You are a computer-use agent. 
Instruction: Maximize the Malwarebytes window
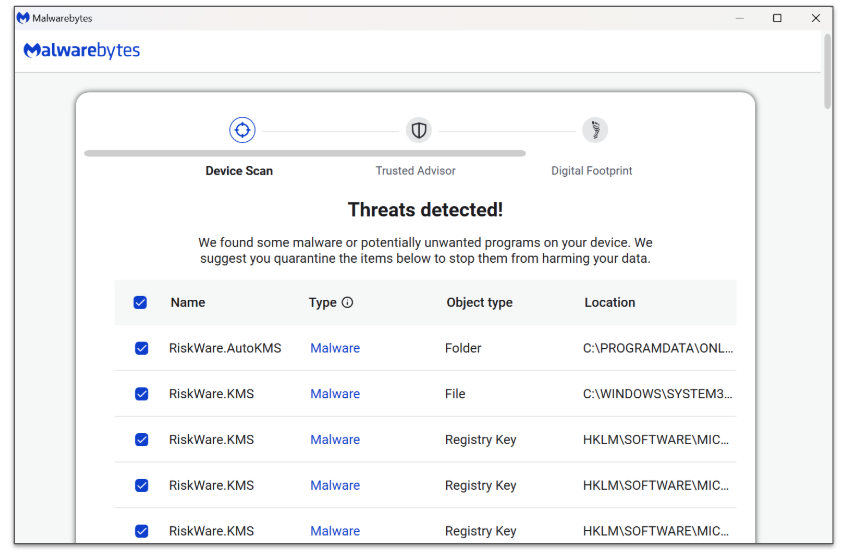click(x=777, y=18)
